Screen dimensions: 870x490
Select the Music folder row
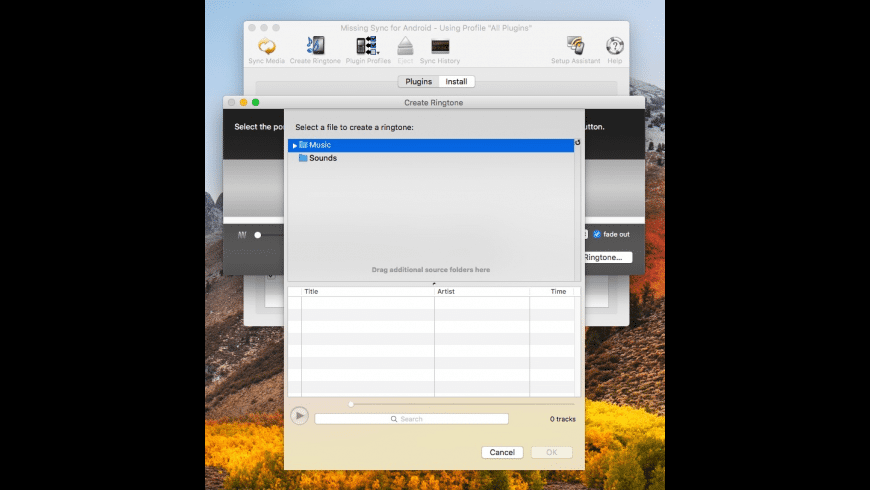click(431, 145)
